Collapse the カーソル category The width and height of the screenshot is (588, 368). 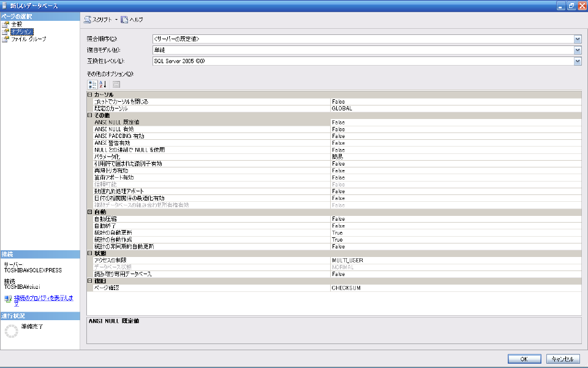point(89,94)
